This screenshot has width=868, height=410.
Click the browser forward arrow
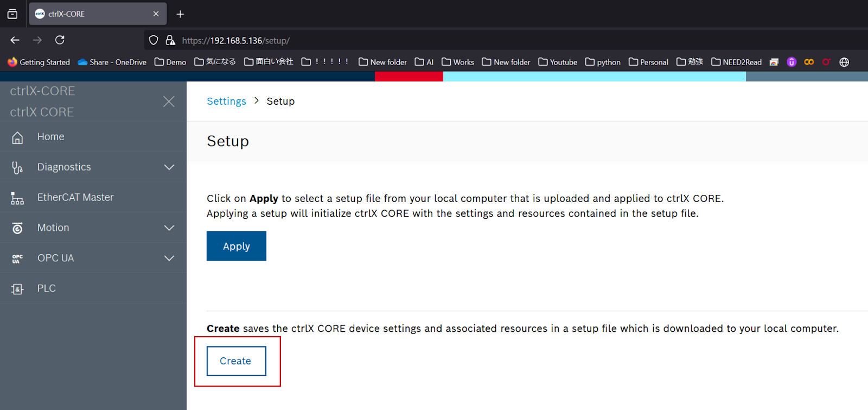(x=37, y=40)
